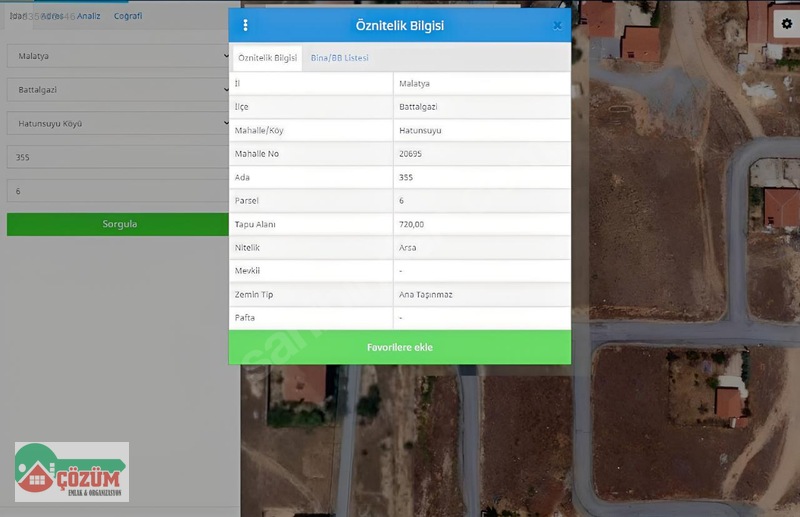The image size is (800, 517).
Task: Select the Parsel value 6 in table
Action: [x=401, y=201]
